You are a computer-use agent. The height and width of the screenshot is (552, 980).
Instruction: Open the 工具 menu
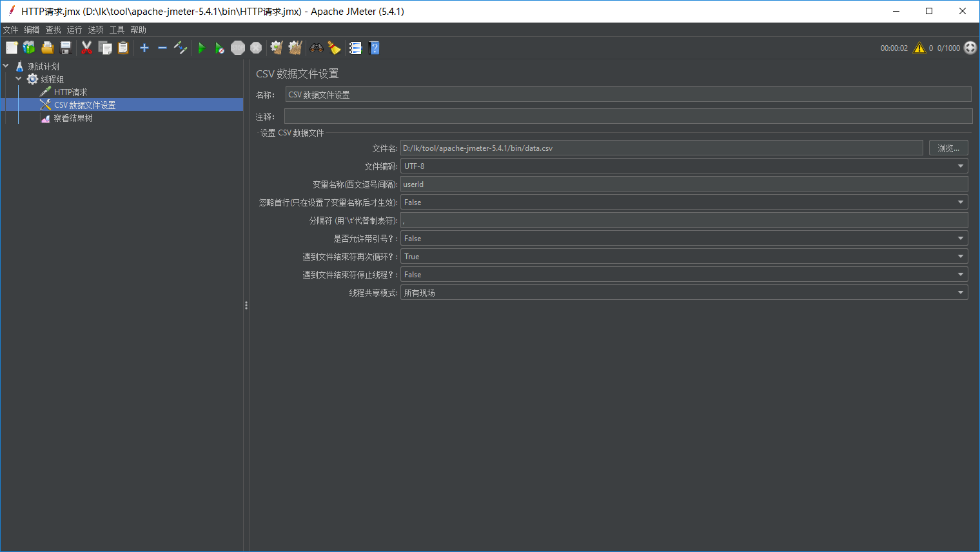[x=117, y=29]
